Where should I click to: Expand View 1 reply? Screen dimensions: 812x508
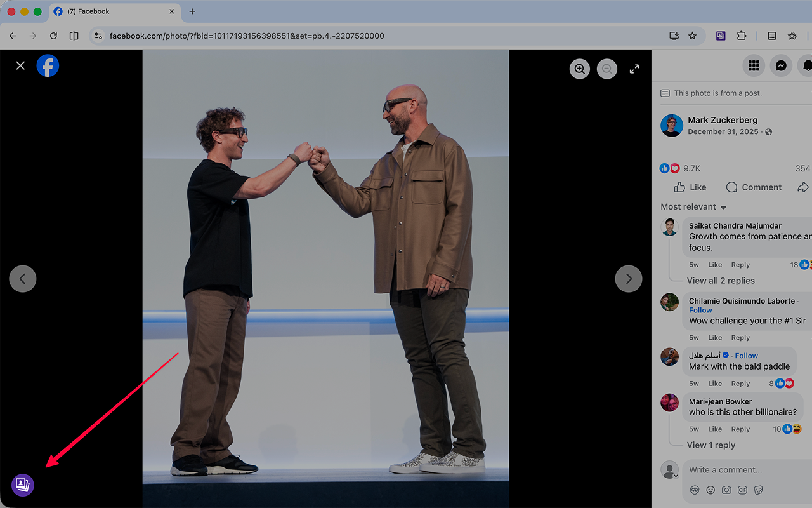point(711,445)
